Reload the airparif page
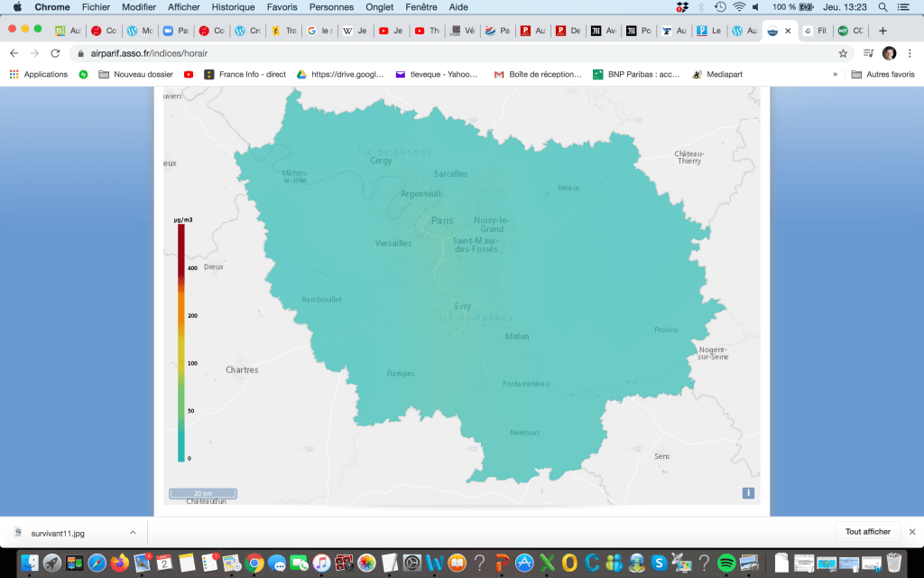This screenshot has height=578, width=924. (55, 53)
